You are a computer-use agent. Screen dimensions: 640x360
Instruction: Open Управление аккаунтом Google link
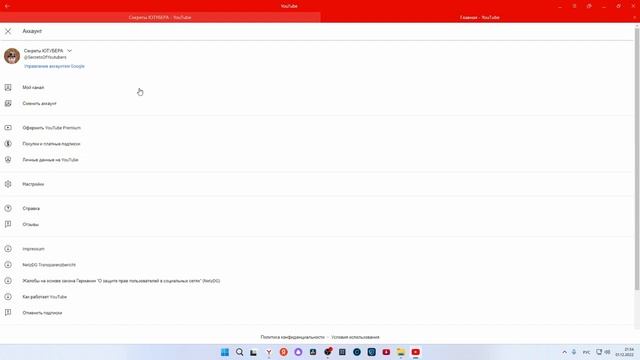(54, 66)
